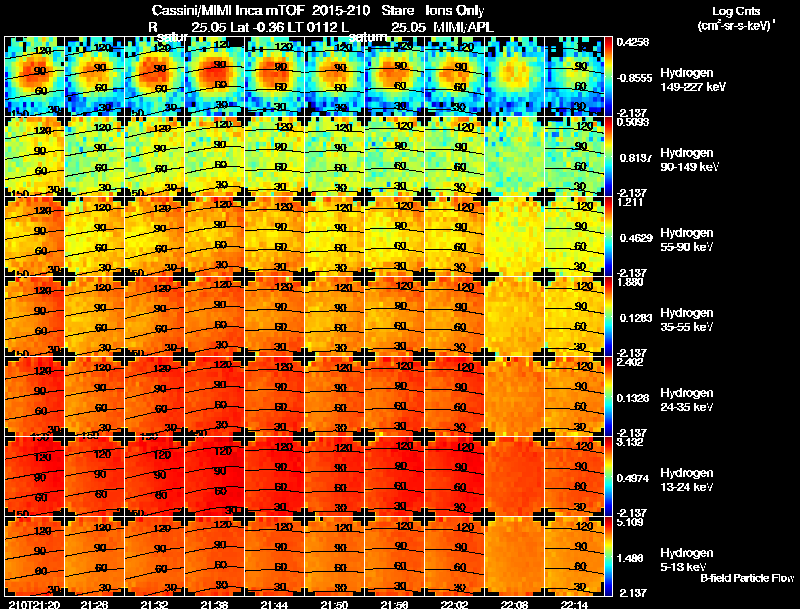
Task: Select the 24-35 keV panel at 21:26
Action: tap(95, 396)
